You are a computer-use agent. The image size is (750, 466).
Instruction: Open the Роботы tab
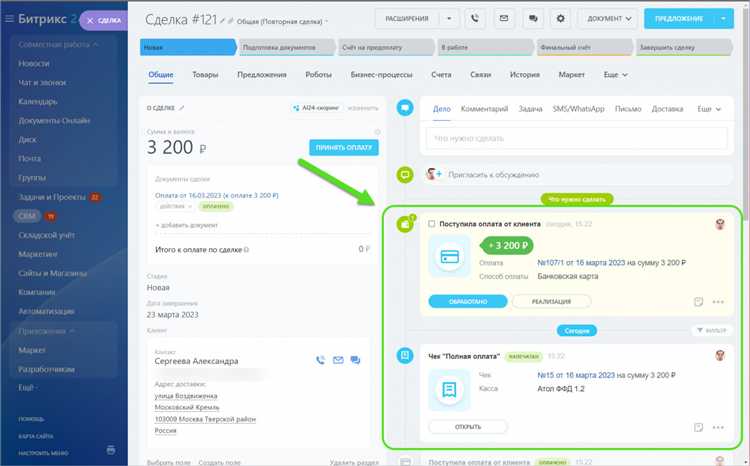point(319,75)
